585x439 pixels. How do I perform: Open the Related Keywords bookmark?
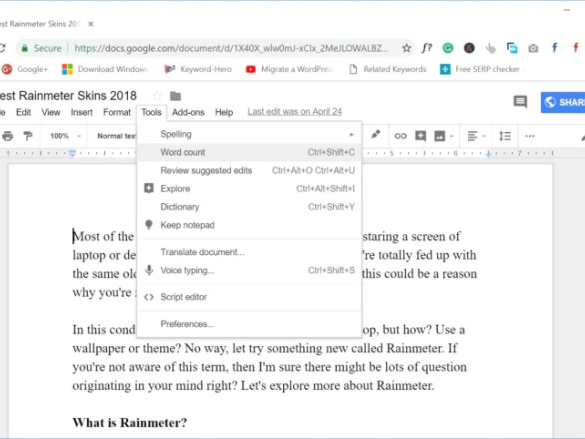point(388,69)
